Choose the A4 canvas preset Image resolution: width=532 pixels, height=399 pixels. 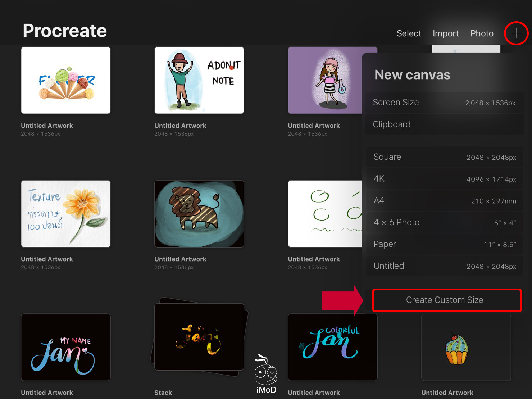point(444,201)
